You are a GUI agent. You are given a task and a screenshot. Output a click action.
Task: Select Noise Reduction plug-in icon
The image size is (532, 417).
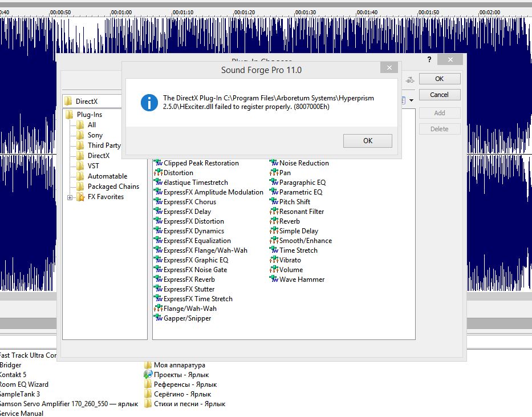pos(274,163)
